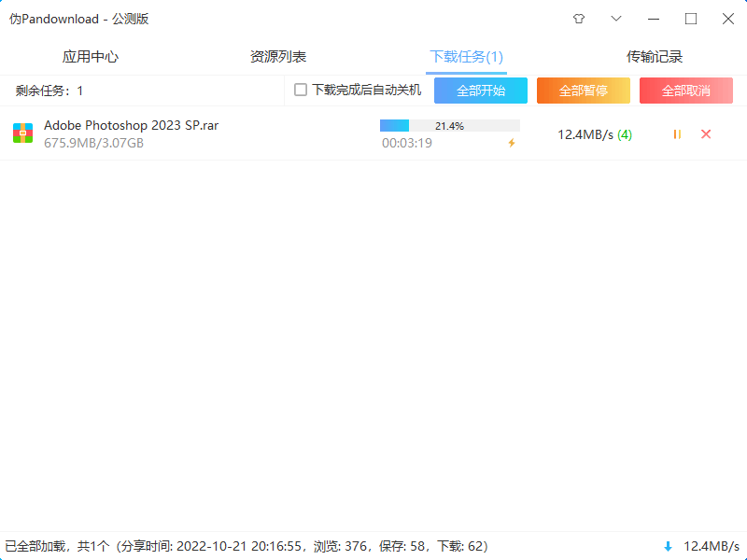This screenshot has width=747, height=560.
Task: Click the 剩余任务: 1 label
Action: tap(49, 91)
